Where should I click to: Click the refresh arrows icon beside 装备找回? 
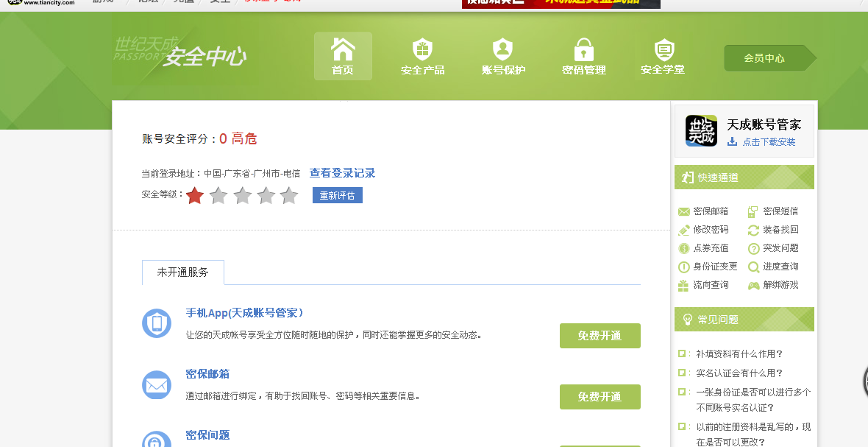[x=753, y=230]
